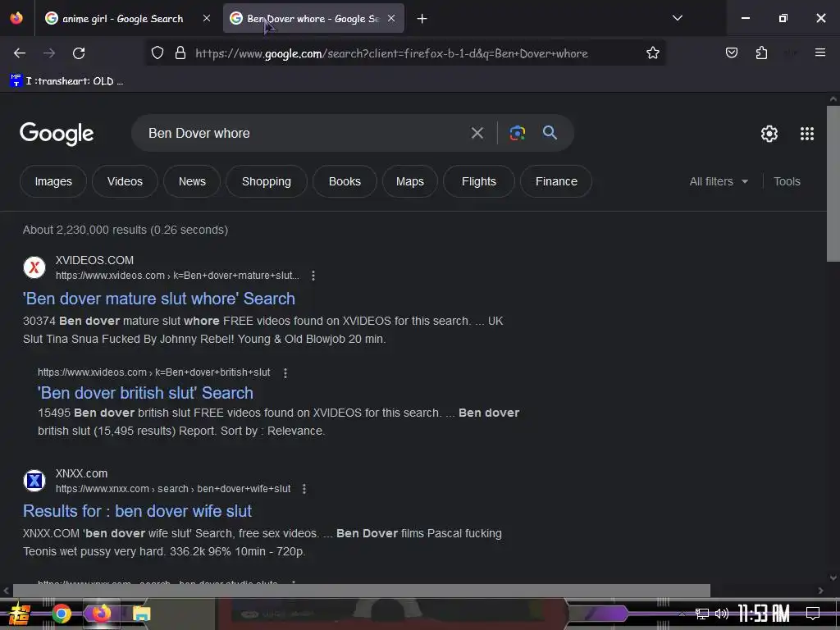
Task: Click the Firefox taskbar icon
Action: tap(101, 614)
